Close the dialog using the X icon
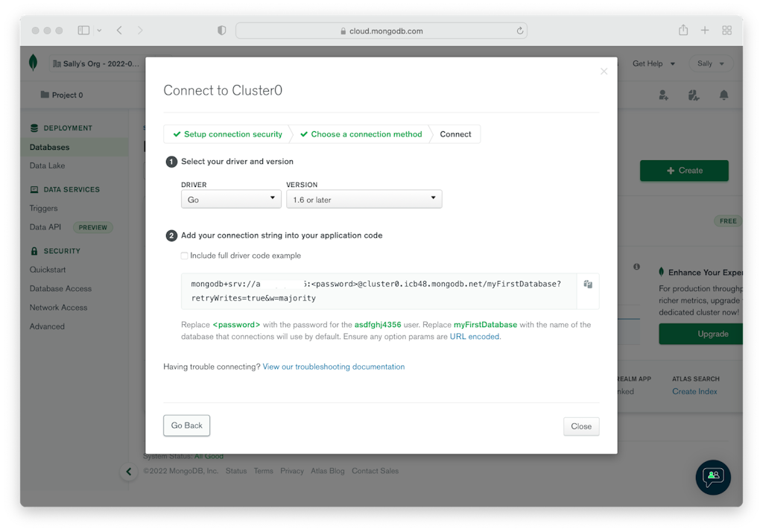The height and width of the screenshot is (532, 763). point(604,72)
